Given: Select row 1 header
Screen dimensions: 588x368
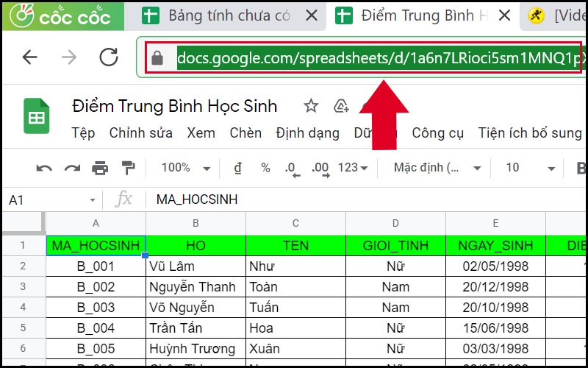Looking at the screenshot, I should coord(24,246).
